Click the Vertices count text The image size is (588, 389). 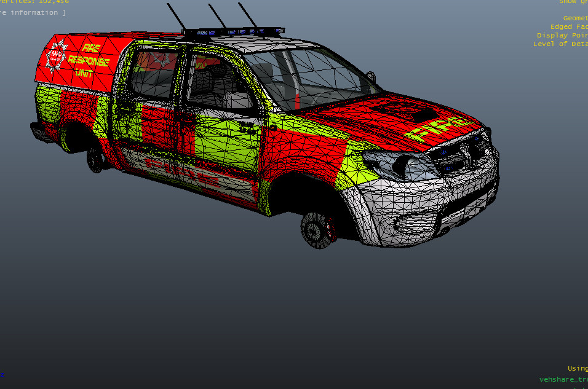tap(34, 2)
